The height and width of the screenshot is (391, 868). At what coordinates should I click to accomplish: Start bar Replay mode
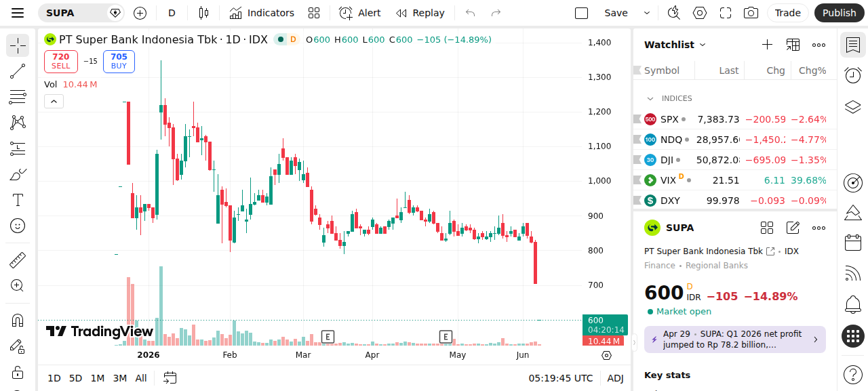420,13
